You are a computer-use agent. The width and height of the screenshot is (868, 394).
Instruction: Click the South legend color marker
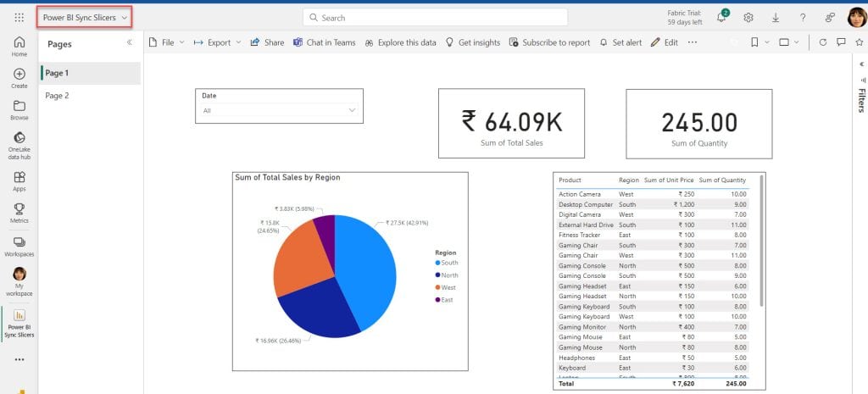(438, 263)
